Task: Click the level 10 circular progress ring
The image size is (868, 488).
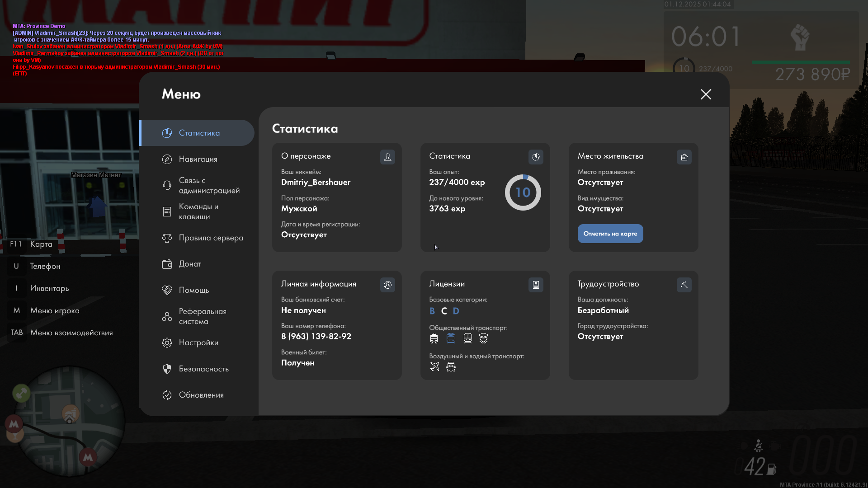Action: point(523,192)
